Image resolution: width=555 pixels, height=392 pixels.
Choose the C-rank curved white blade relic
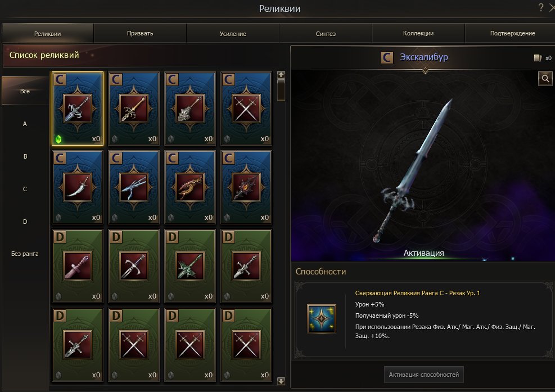(78, 187)
